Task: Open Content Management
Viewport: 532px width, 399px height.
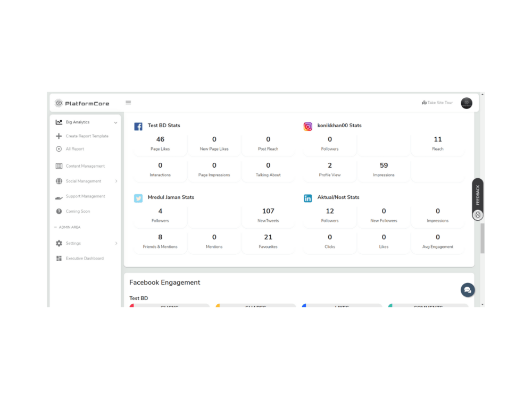Action: (x=85, y=166)
